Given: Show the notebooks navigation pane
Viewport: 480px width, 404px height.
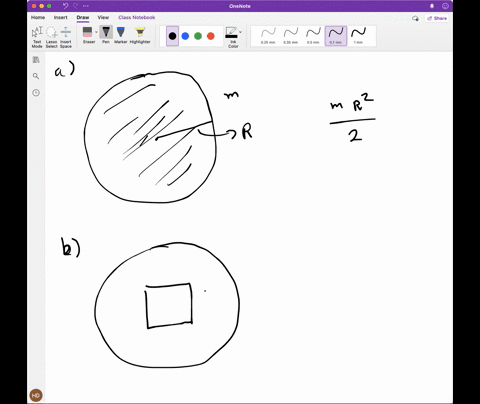Looking at the screenshot, I should click(x=36, y=60).
